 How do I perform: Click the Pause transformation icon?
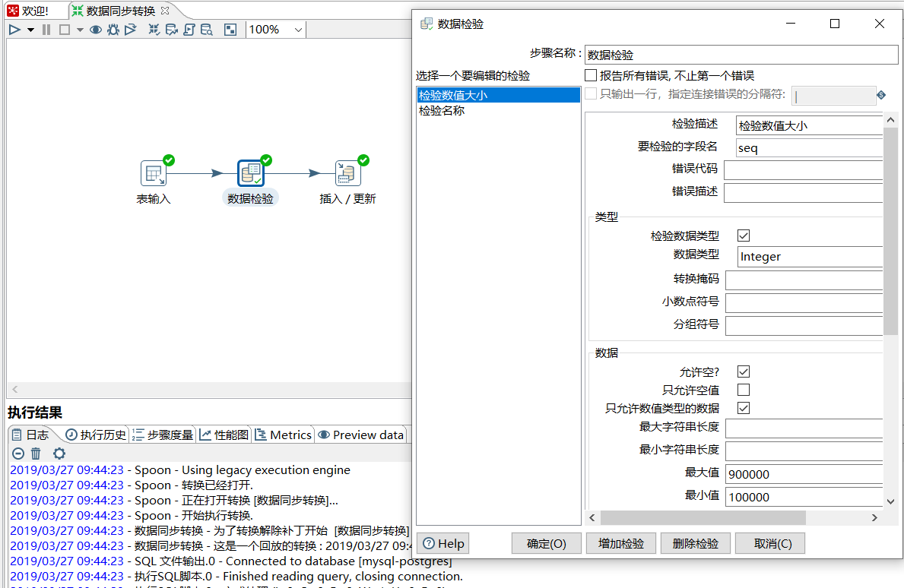coord(46,29)
